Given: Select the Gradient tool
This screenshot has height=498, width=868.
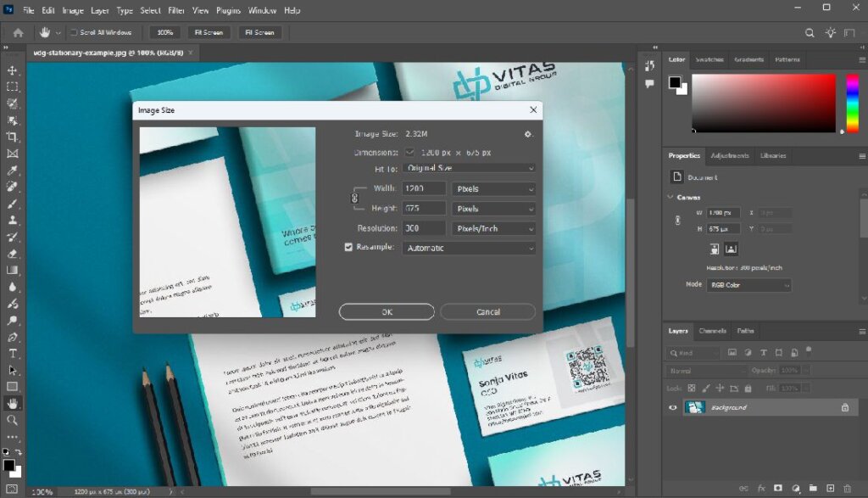Looking at the screenshot, I should [x=12, y=271].
